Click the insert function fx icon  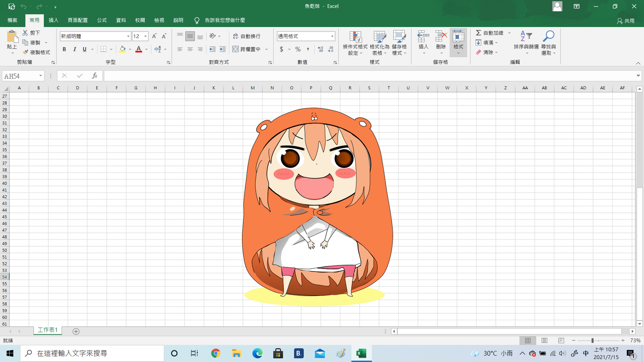coord(94,76)
